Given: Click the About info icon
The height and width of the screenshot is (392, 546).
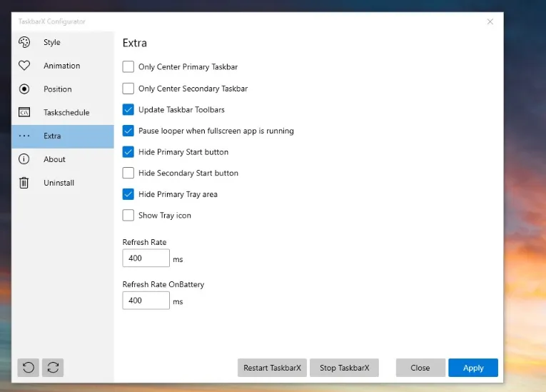Looking at the screenshot, I should click(24, 159).
